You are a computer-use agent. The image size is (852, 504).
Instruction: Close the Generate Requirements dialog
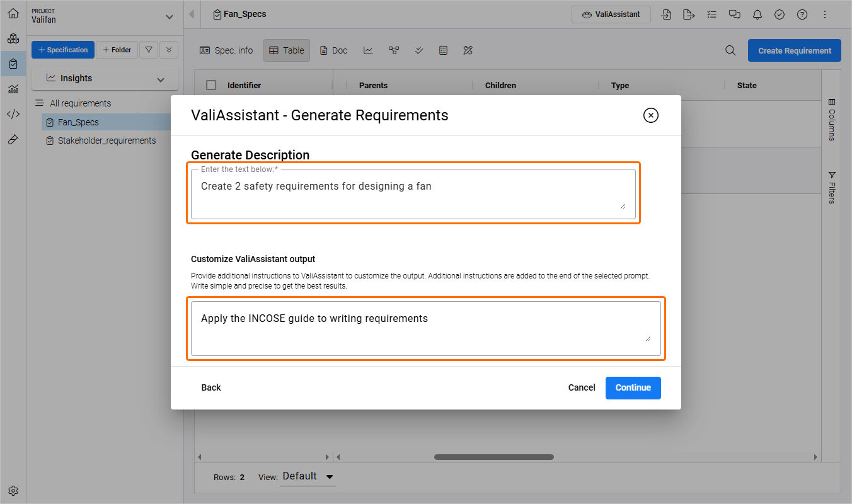coord(650,115)
